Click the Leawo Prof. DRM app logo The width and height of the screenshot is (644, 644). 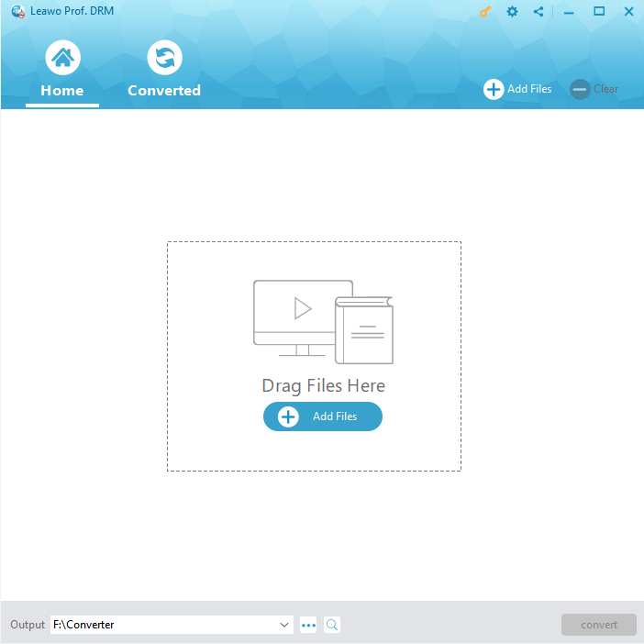tap(17, 11)
